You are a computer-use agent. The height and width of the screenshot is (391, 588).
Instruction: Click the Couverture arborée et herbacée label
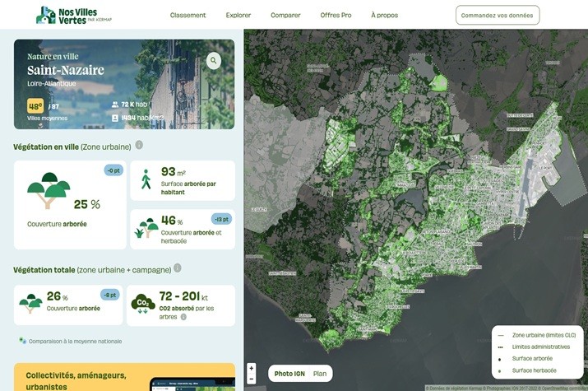pyautogui.click(x=191, y=237)
